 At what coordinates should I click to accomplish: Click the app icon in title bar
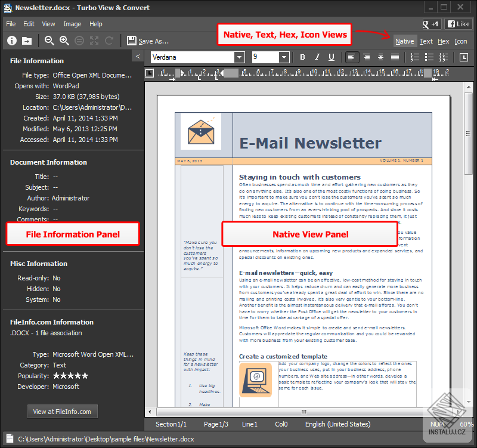coord(8,8)
